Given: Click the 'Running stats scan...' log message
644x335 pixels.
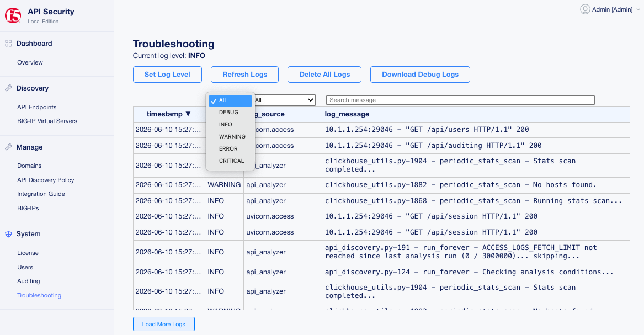Looking at the screenshot, I should (x=473, y=201).
